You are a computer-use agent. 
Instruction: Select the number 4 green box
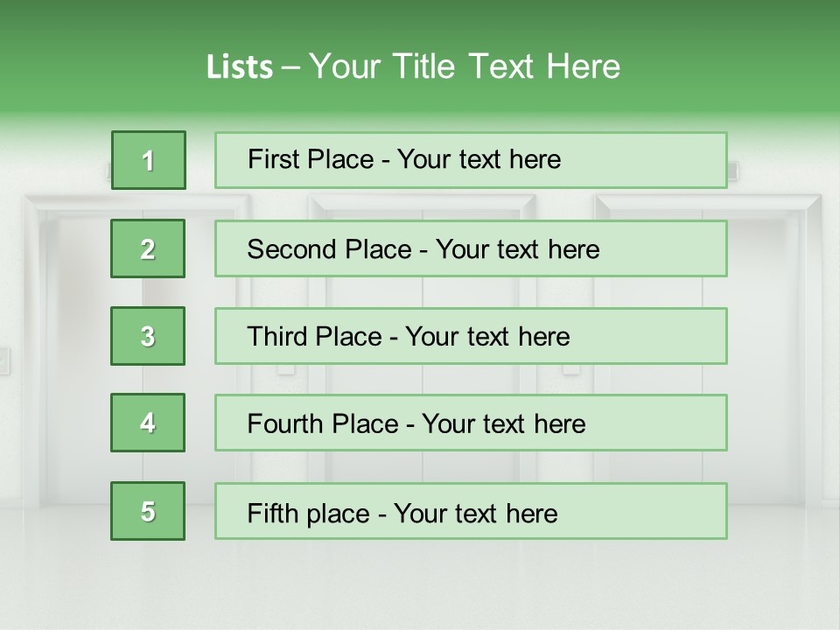click(148, 423)
